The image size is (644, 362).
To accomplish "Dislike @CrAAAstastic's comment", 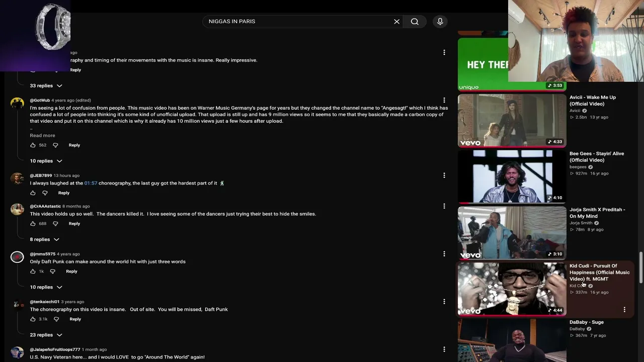I will click(x=55, y=224).
